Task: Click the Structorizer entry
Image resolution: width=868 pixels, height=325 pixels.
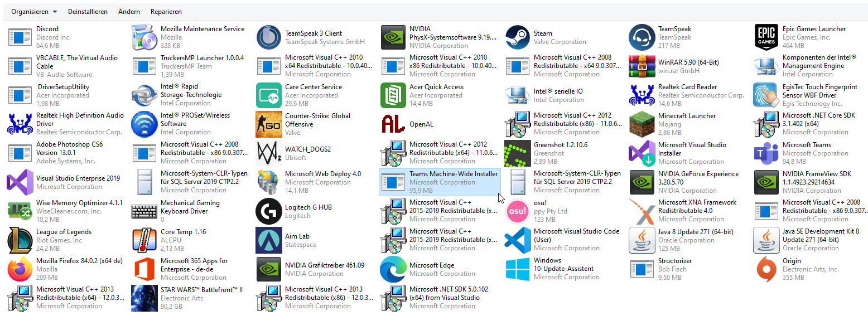Action: (x=688, y=269)
